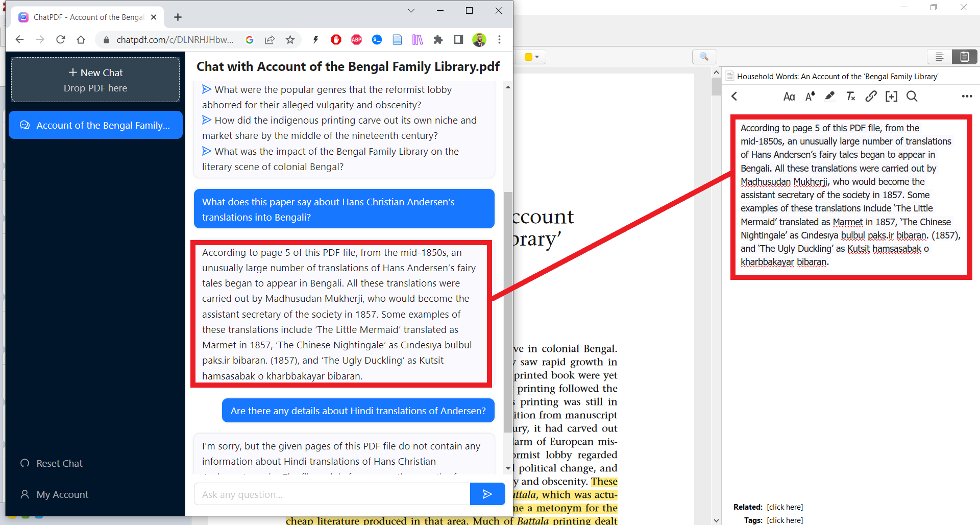
Task: Open the Chrome extensions puzzle menu
Action: point(438,40)
